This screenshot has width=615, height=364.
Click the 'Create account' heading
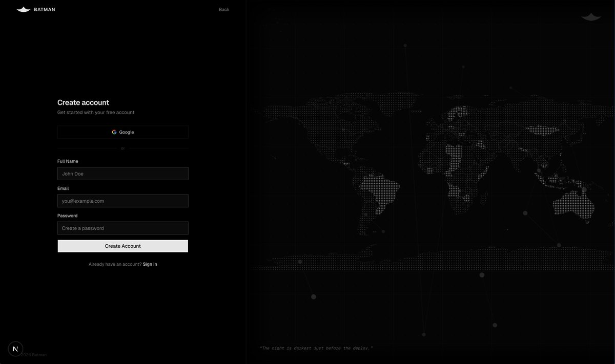[83, 102]
